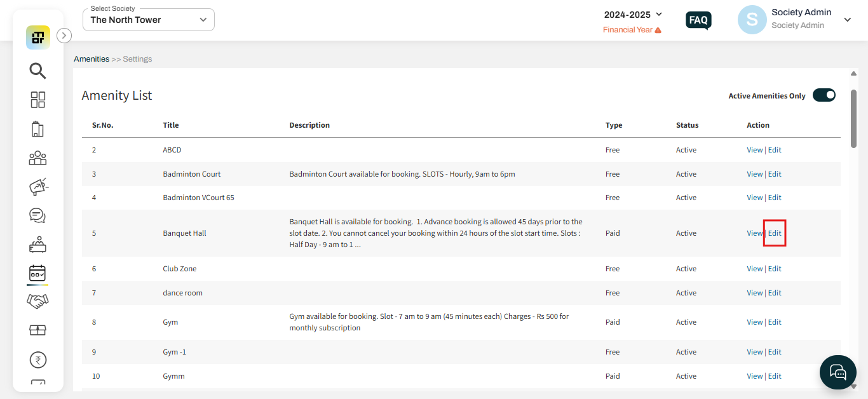Click Paid type in Banquet Hall row
The image size is (868, 399).
tap(613, 233)
